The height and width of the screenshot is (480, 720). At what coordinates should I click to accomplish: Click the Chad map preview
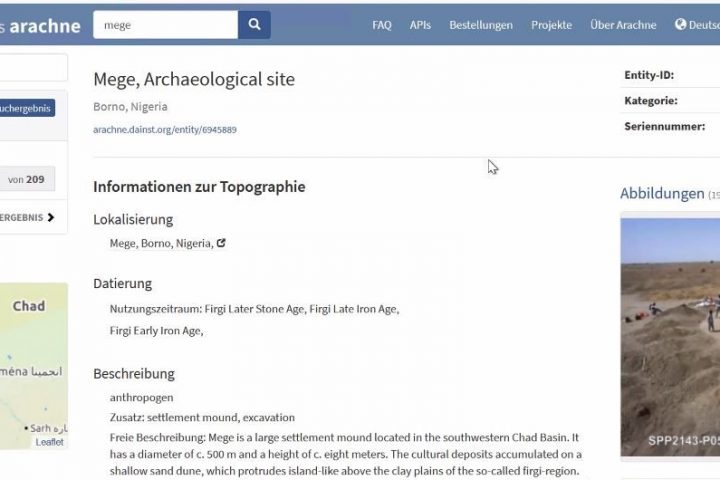click(x=34, y=366)
